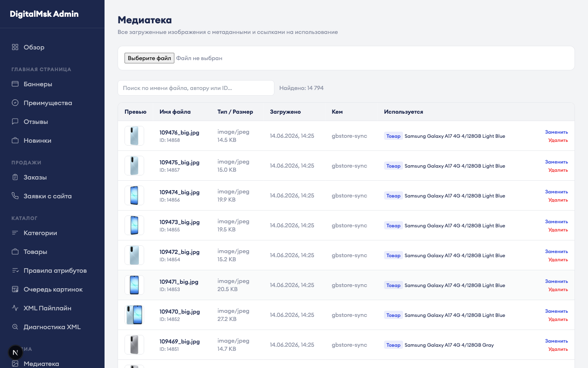588x368 pixels.
Task: Click the XML Пайплайн pulse icon
Action: tap(15, 308)
